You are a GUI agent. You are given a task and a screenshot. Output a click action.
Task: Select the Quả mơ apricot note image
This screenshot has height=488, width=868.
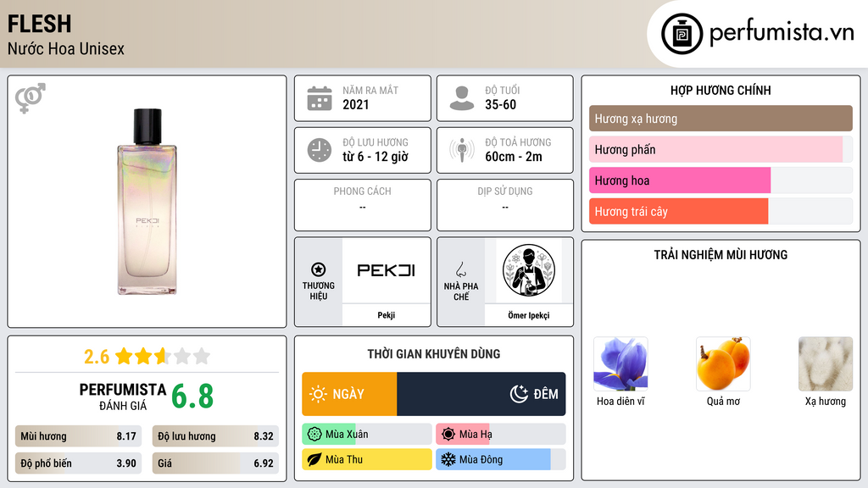[x=723, y=364]
